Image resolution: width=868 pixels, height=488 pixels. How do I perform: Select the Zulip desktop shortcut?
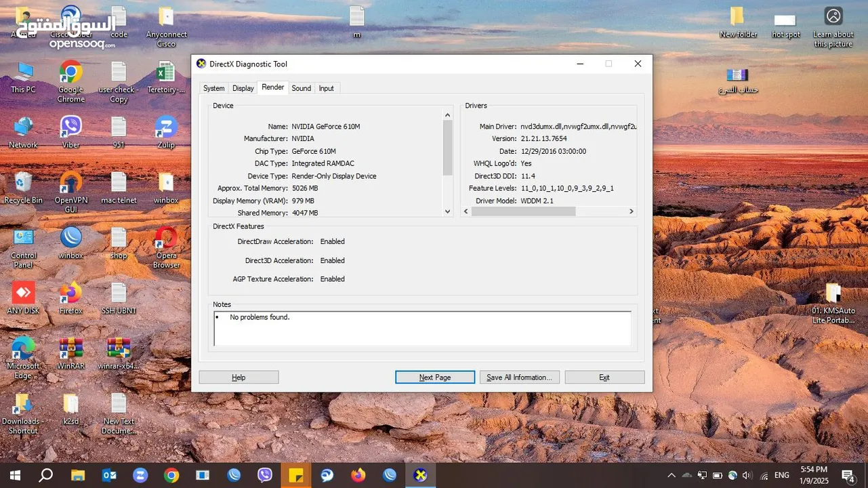point(166,132)
